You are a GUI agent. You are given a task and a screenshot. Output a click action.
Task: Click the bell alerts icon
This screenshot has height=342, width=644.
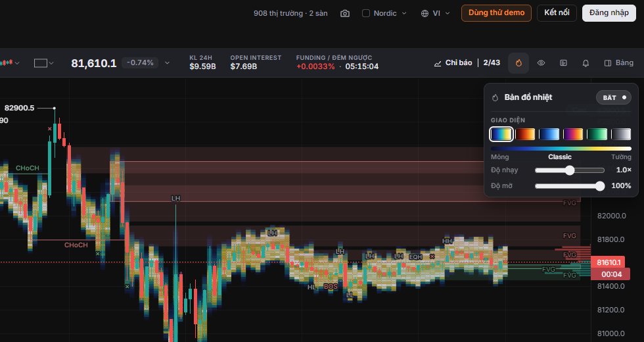tap(586, 63)
